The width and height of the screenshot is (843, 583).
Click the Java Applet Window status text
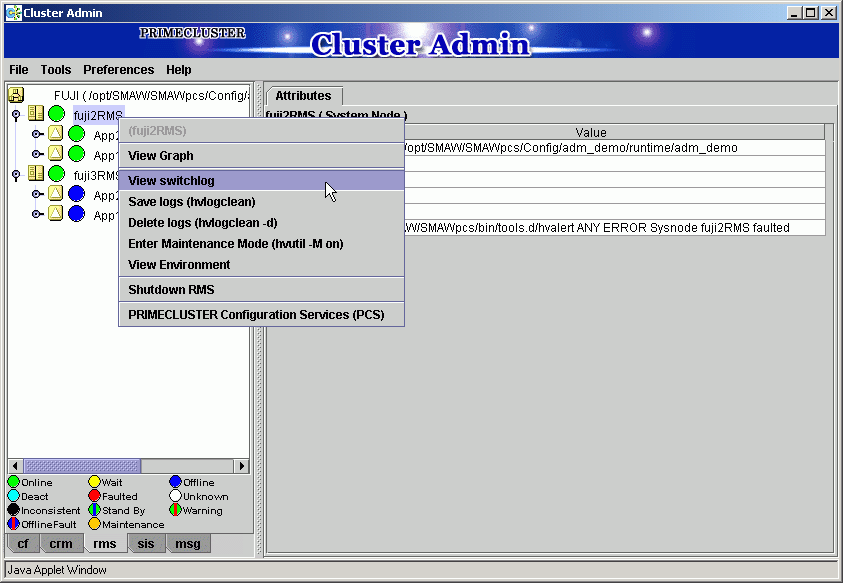click(57, 570)
